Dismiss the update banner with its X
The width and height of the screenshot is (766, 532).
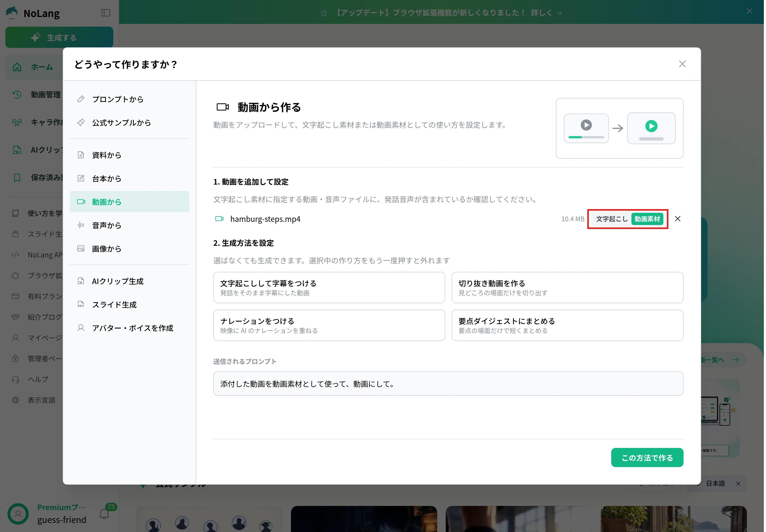[749, 11]
